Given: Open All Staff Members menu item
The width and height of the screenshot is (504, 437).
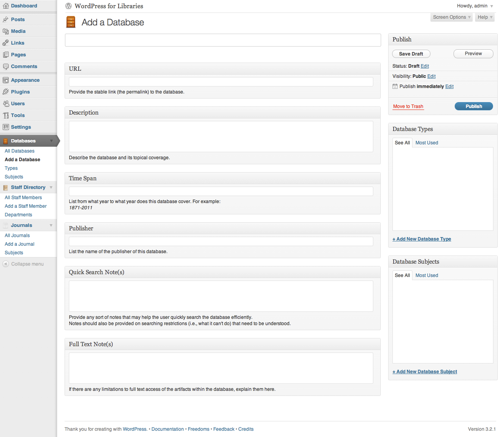Looking at the screenshot, I should [23, 198].
